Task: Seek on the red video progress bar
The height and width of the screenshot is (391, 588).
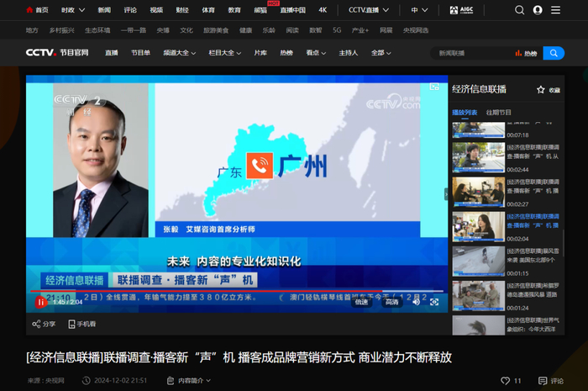Action: pos(237,291)
